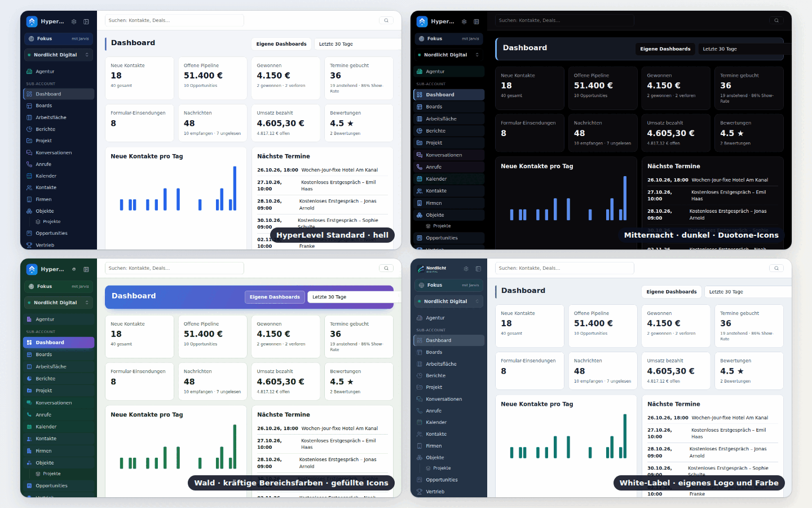This screenshot has width=812, height=508.
Task: Collapse the sidebar in the White-Label panel
Action: 478,269
